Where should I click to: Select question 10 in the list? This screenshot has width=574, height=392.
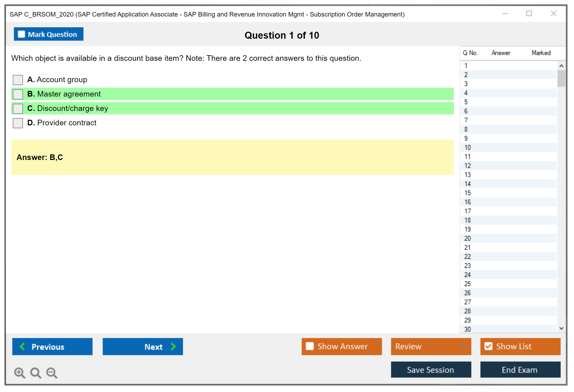467,147
